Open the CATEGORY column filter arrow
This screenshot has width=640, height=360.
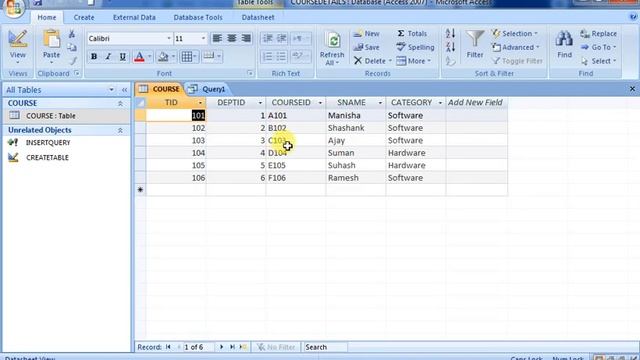click(x=440, y=103)
